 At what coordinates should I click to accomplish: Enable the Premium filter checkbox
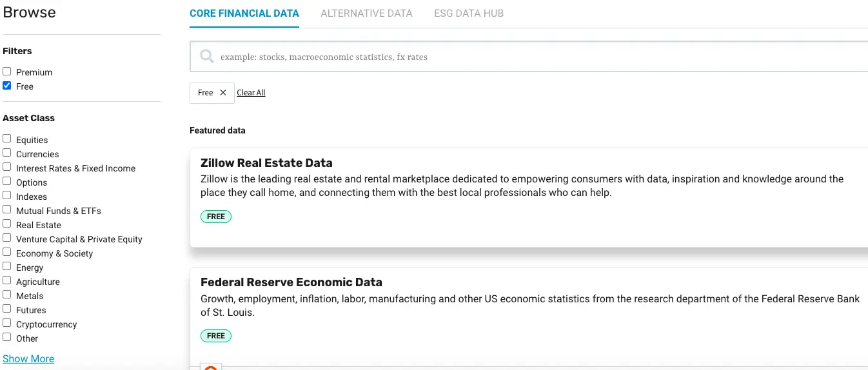(7, 72)
